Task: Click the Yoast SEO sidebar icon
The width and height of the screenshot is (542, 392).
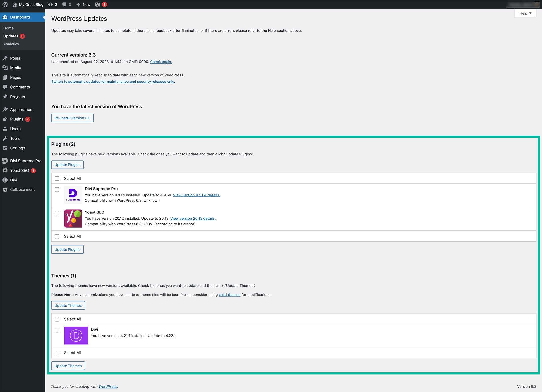Action: point(5,170)
